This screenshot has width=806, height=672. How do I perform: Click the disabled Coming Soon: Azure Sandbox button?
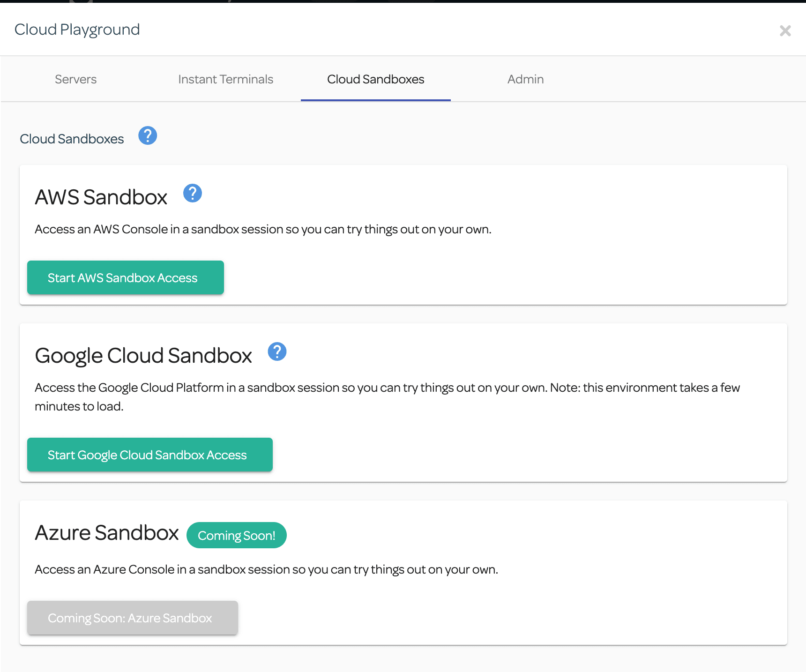133,618
